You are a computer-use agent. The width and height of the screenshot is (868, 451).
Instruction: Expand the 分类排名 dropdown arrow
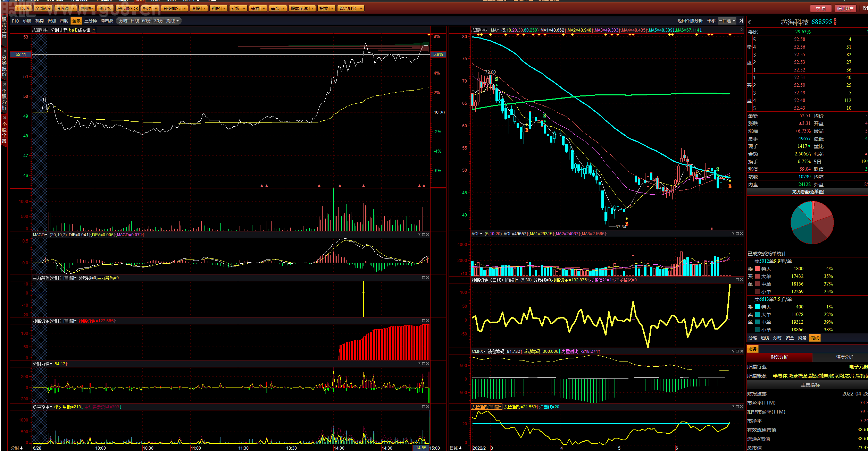185,8
